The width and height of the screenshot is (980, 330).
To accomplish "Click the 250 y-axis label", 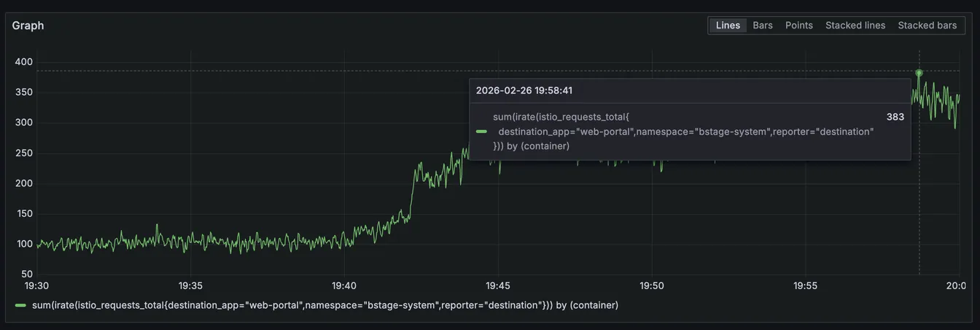I will [x=23, y=153].
